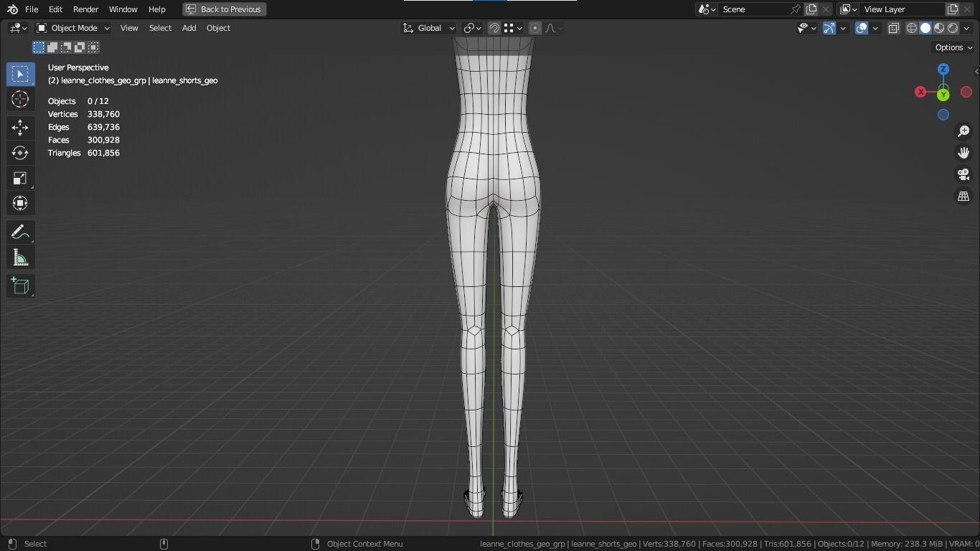Viewport: 980px width, 551px height.
Task: Click the Scene name field
Action: pos(754,9)
